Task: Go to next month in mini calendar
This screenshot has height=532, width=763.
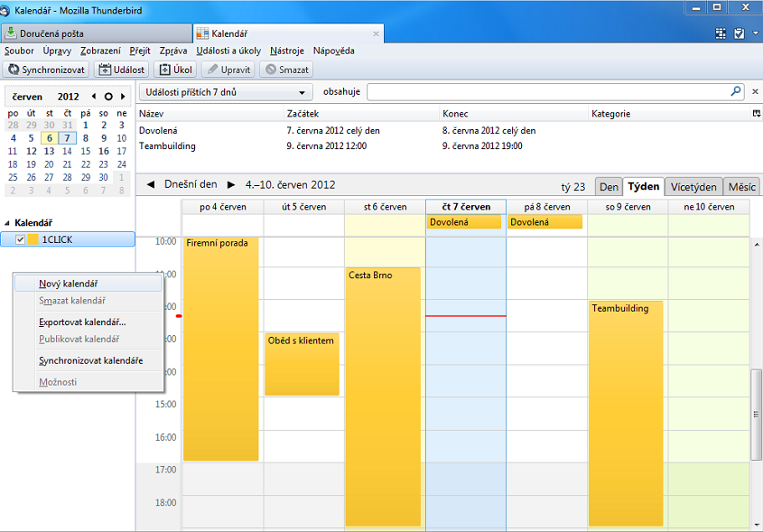Action: [123, 97]
